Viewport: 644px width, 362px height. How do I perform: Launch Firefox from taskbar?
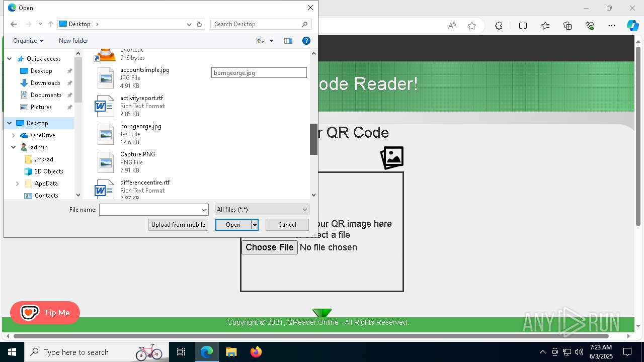coord(256,352)
